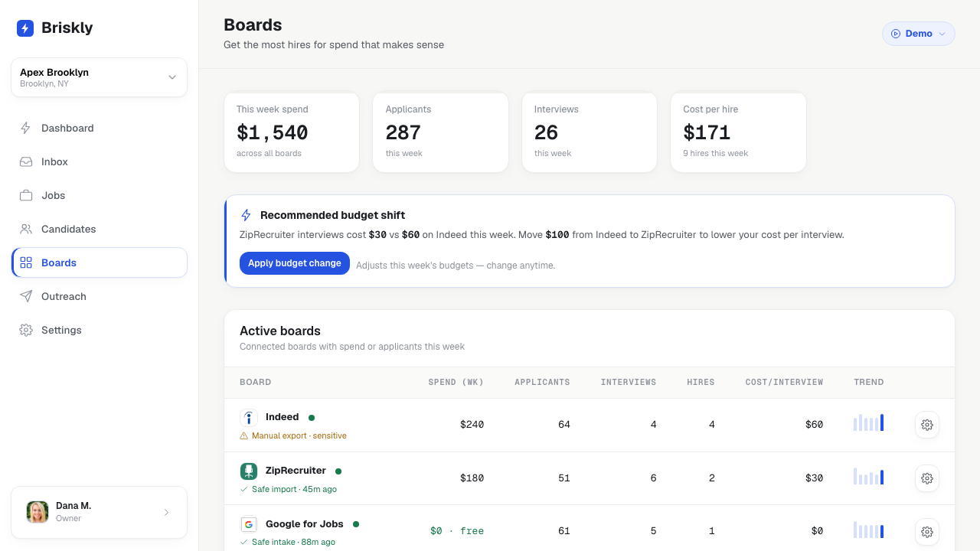Click Indeed spend value $240
The image size is (980, 551).
point(472,425)
